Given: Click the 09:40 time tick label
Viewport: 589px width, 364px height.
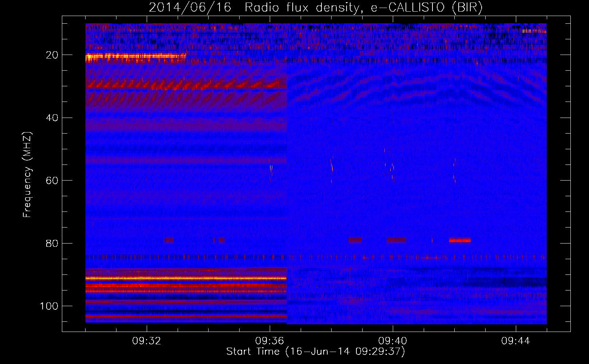Looking at the screenshot, I should click(x=393, y=341).
